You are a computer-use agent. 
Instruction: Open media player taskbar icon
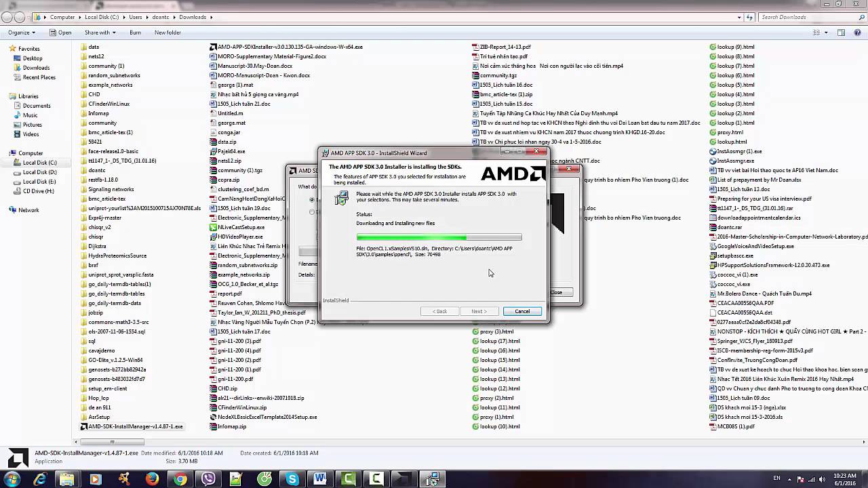click(x=95, y=479)
